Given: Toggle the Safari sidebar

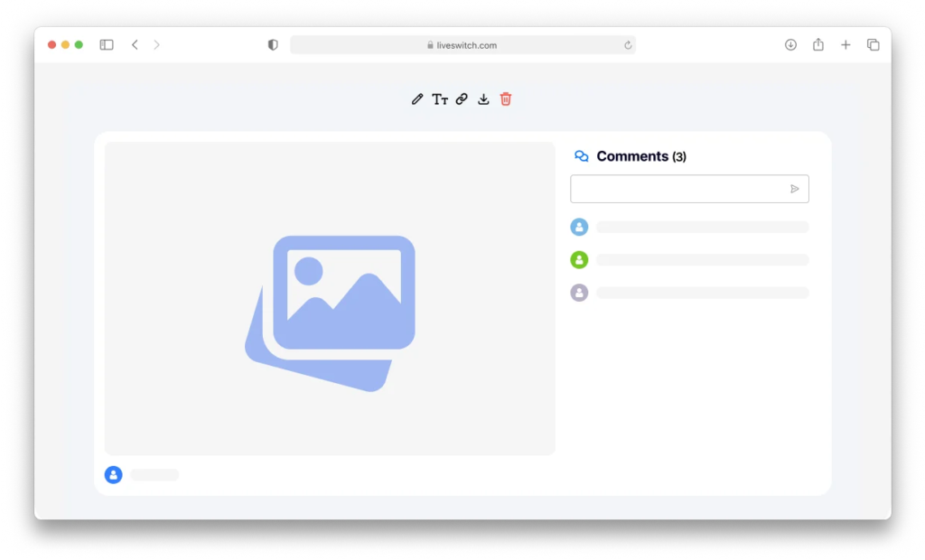Looking at the screenshot, I should pyautogui.click(x=107, y=45).
